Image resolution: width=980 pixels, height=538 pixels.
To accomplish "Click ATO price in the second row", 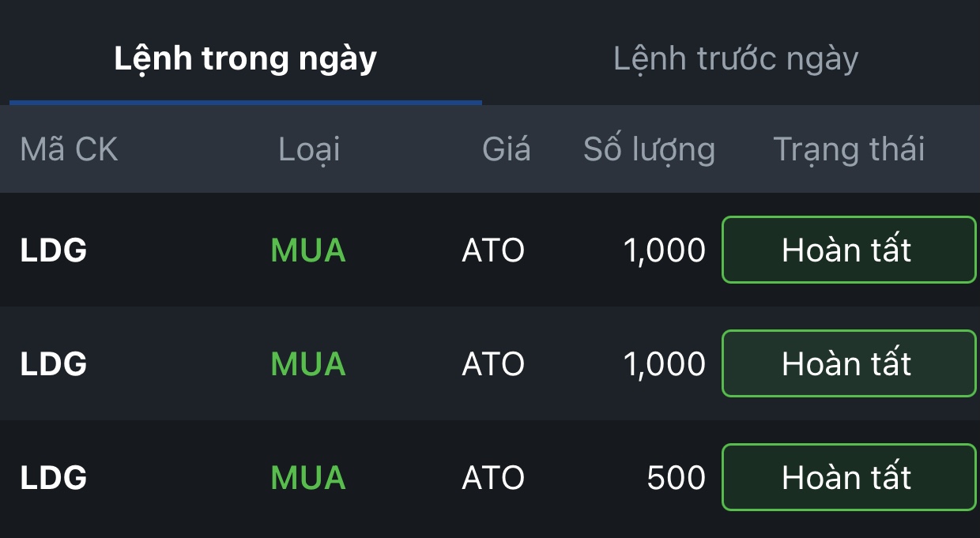I will coord(493,364).
